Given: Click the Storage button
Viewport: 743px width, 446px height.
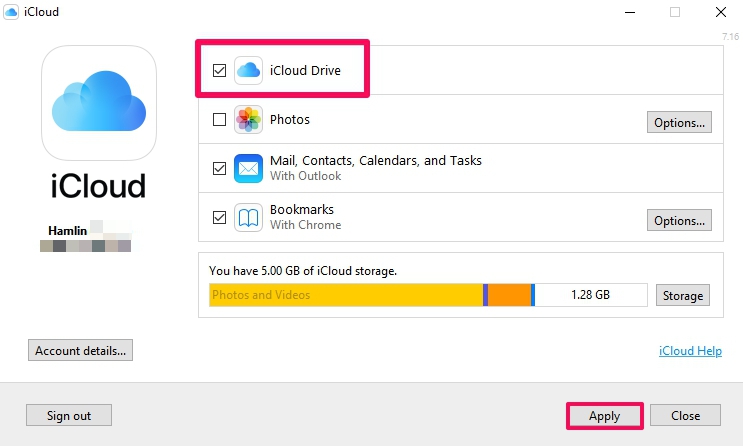Looking at the screenshot, I should (684, 295).
